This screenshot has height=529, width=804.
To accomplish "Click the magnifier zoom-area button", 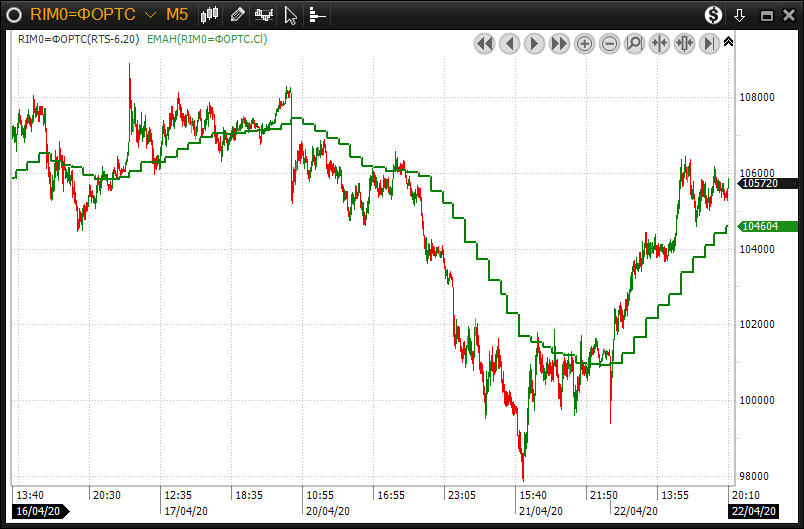I will coord(635,43).
